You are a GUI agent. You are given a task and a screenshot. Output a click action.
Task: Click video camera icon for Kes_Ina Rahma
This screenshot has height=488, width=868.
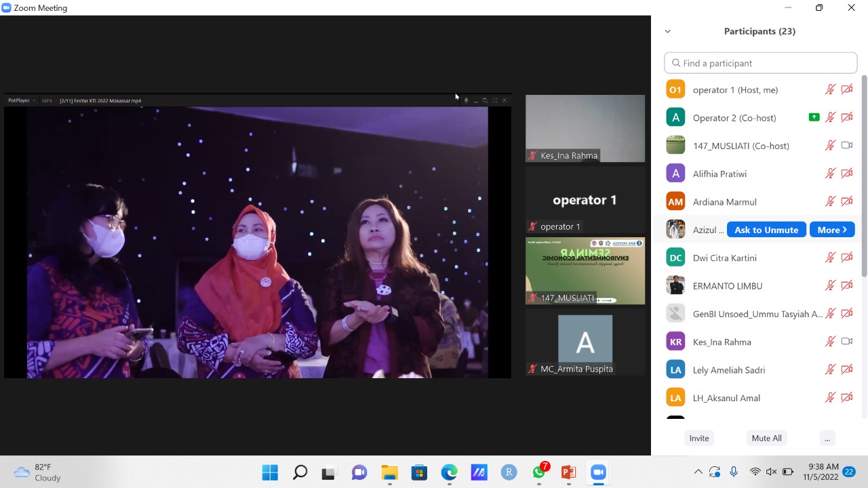pos(846,342)
